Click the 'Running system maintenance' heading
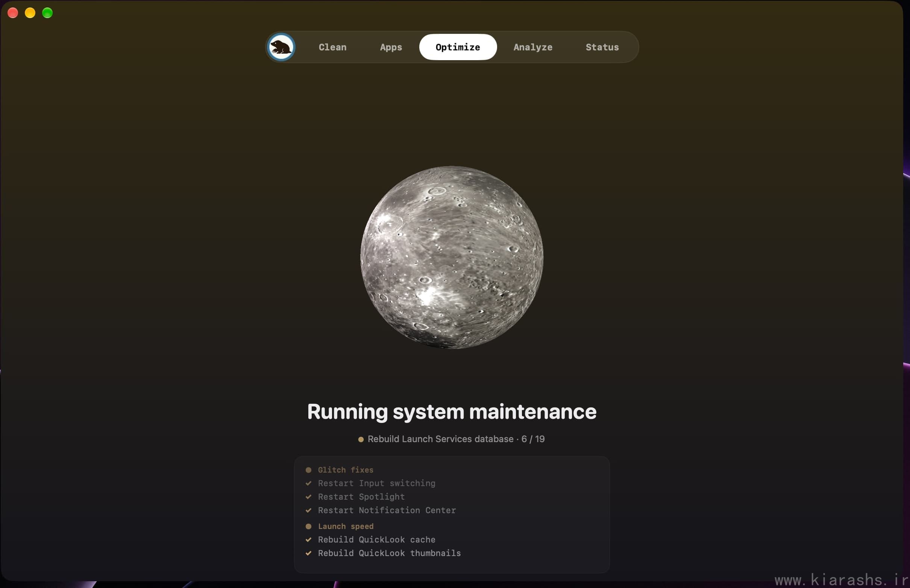The height and width of the screenshot is (588, 910). tap(452, 412)
